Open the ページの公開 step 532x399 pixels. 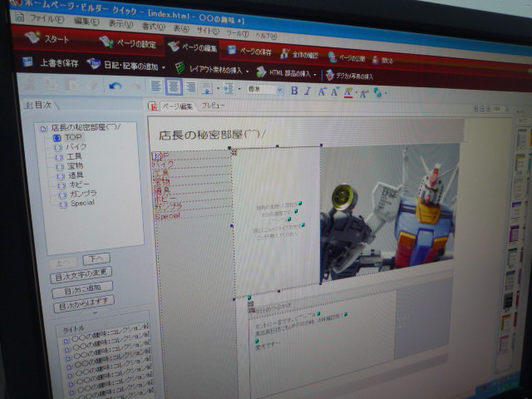coord(347,57)
